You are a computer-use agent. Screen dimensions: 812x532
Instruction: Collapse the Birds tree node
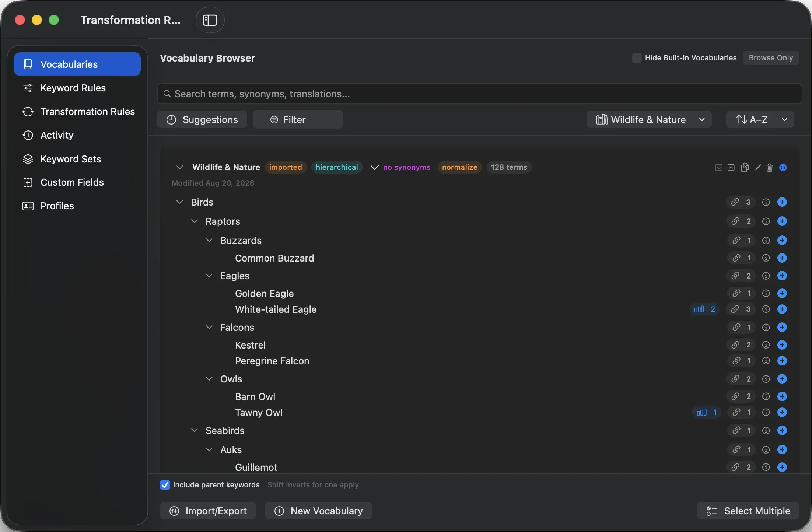pos(180,202)
